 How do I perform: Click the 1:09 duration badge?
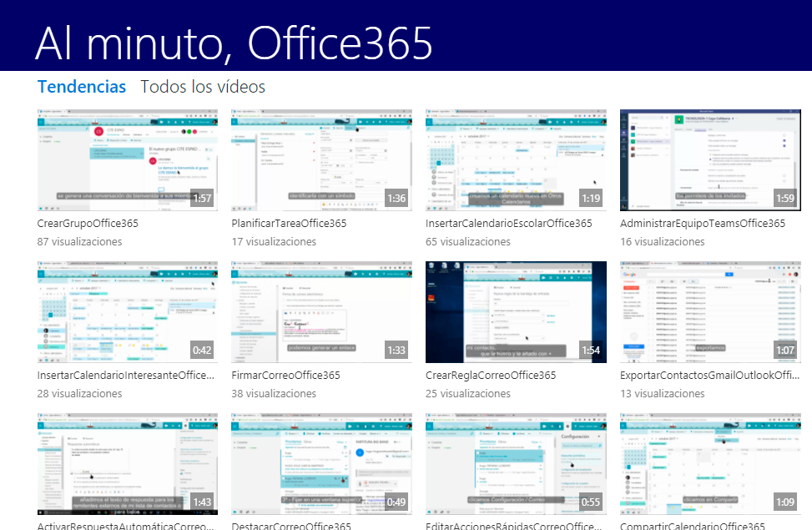(x=785, y=502)
